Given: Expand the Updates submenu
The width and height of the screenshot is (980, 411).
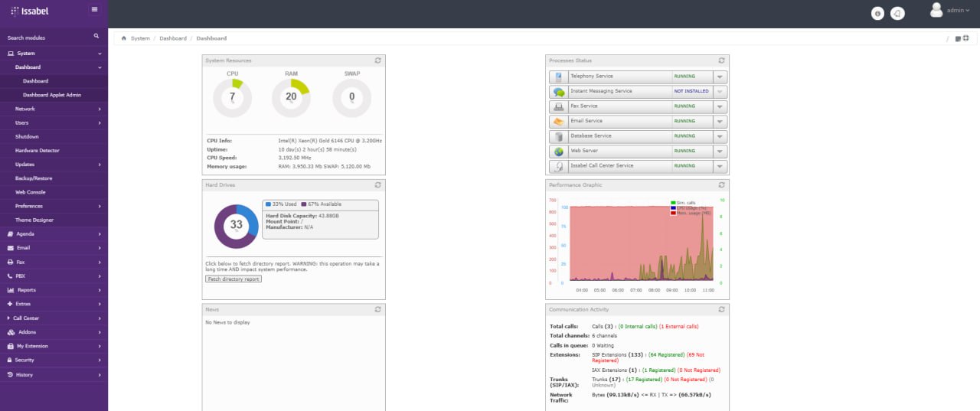Looking at the screenshot, I should [x=54, y=165].
